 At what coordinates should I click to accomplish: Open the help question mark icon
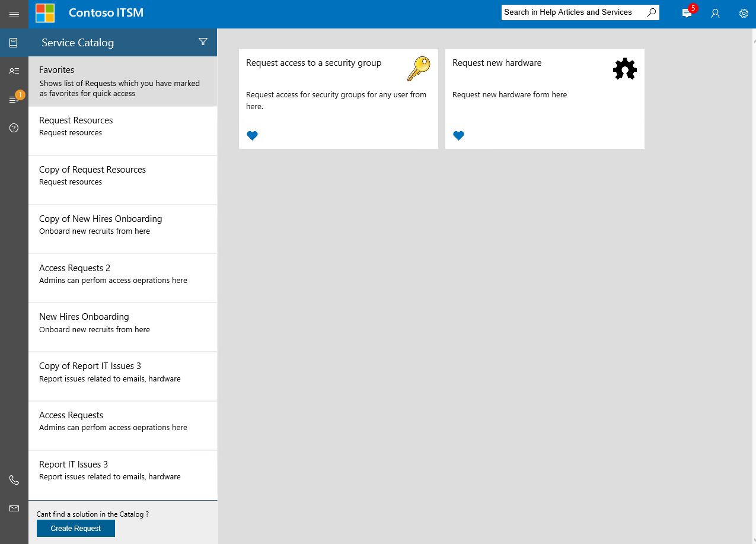click(x=14, y=128)
